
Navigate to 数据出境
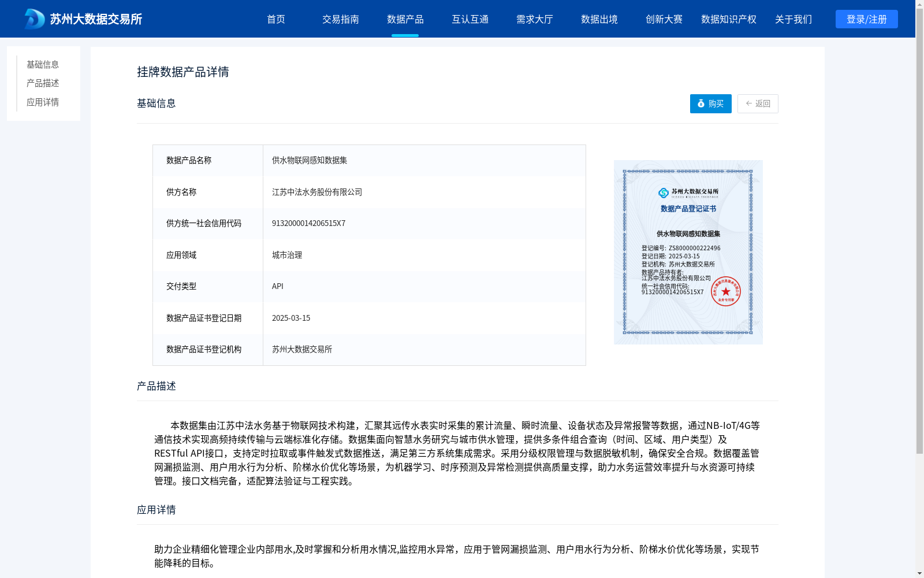pyautogui.click(x=599, y=19)
